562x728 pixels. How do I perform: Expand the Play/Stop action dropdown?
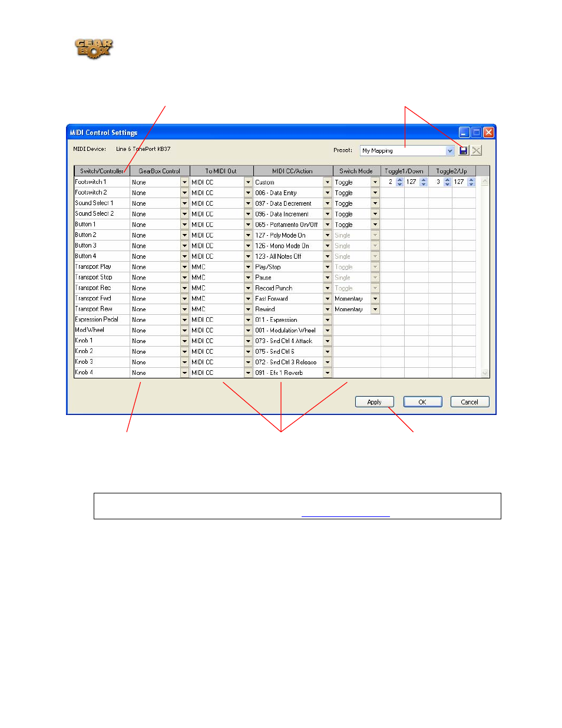click(x=328, y=267)
